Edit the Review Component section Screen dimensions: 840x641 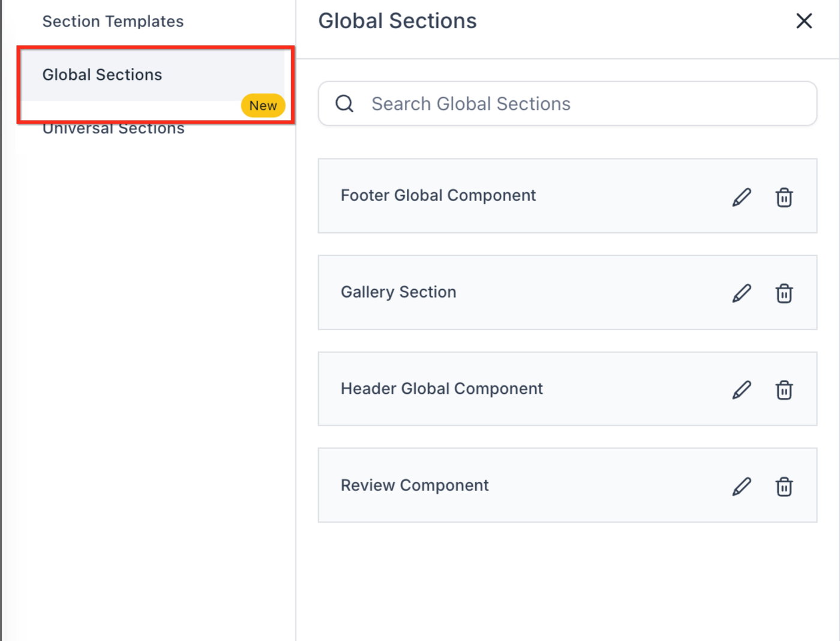(x=742, y=486)
